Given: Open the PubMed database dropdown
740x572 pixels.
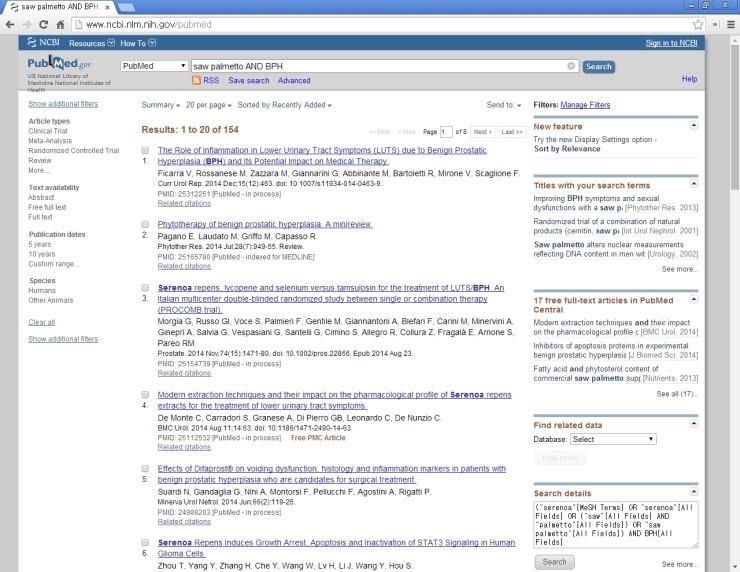Looking at the screenshot, I should 154,67.
